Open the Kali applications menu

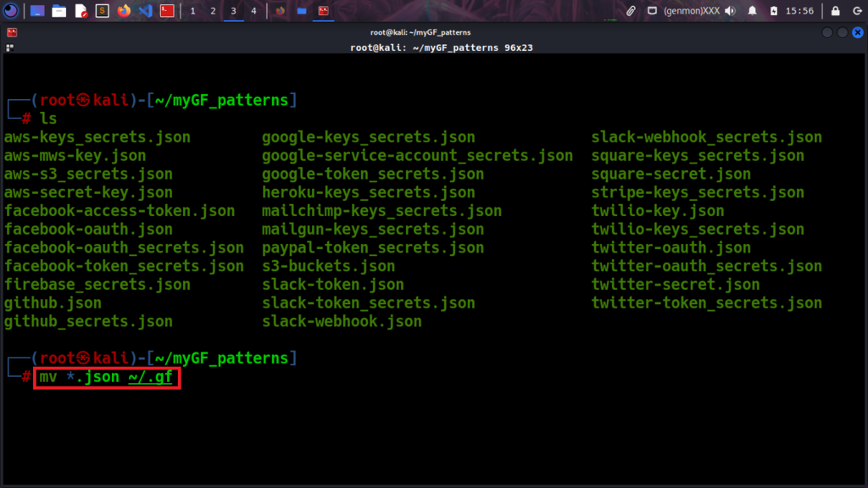(x=11, y=11)
